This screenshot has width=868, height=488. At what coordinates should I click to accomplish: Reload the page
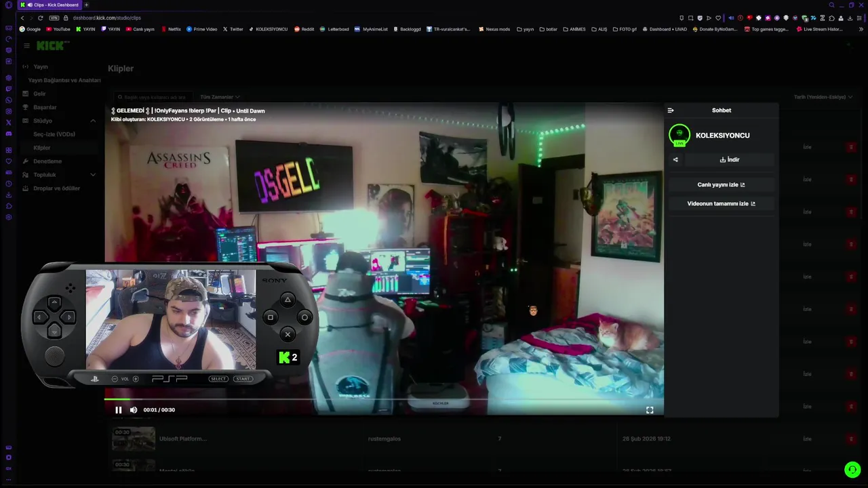tap(41, 18)
